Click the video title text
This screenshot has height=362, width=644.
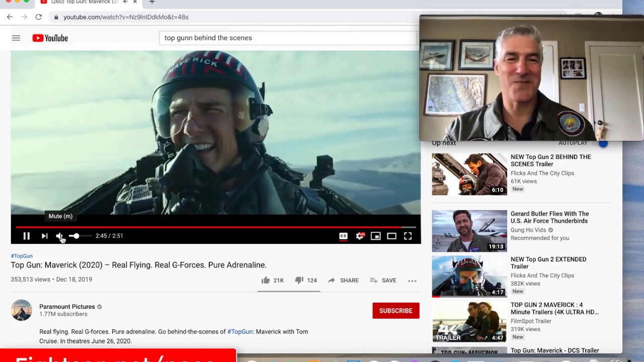tap(139, 265)
